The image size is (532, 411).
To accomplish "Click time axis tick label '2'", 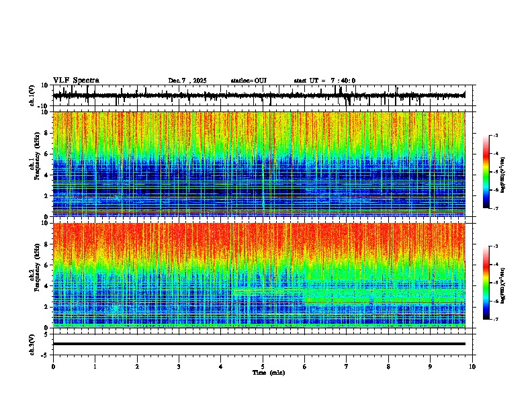I will point(137,367).
